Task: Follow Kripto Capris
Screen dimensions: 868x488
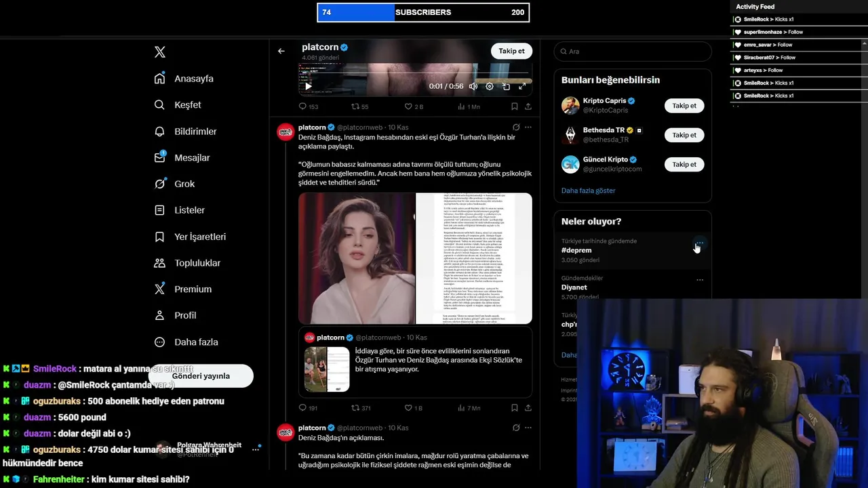Action: tap(684, 106)
